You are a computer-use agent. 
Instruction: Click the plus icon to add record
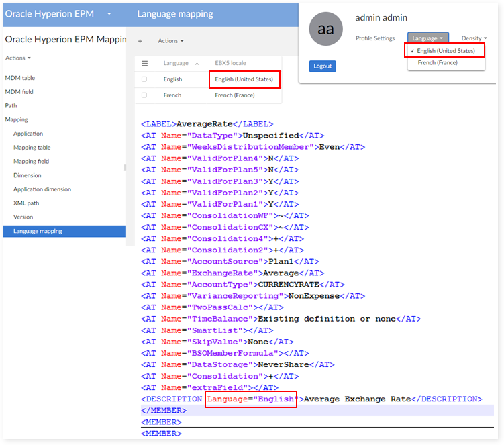pyautogui.click(x=140, y=41)
